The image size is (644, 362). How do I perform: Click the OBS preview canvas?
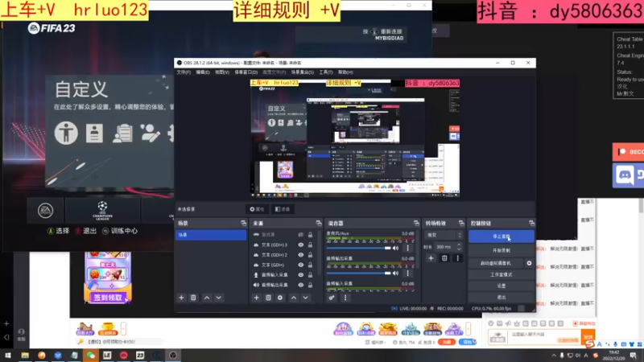(355, 138)
